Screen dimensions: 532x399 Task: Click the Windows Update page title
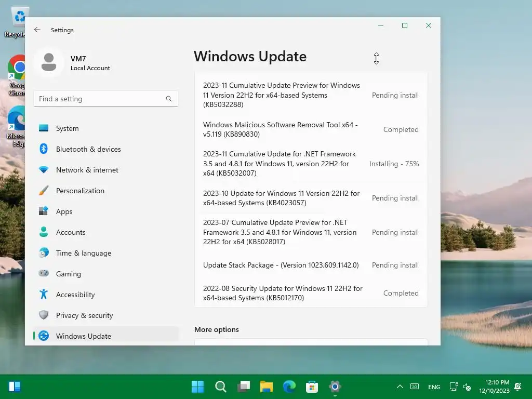250,56
